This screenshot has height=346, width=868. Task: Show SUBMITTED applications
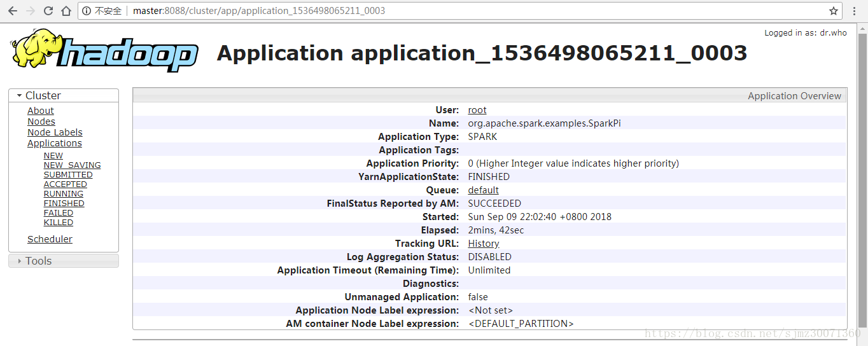click(x=68, y=175)
